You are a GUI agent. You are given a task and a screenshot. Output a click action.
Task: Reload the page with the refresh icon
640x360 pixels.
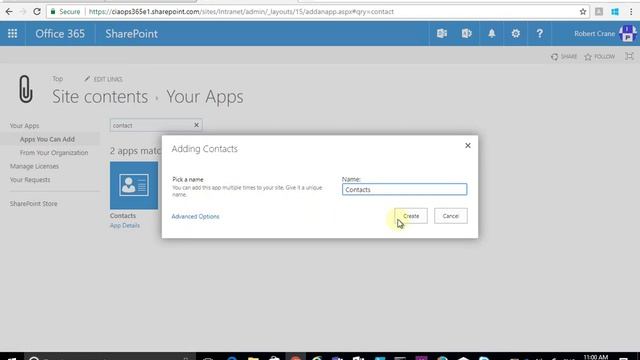[x=37, y=11]
